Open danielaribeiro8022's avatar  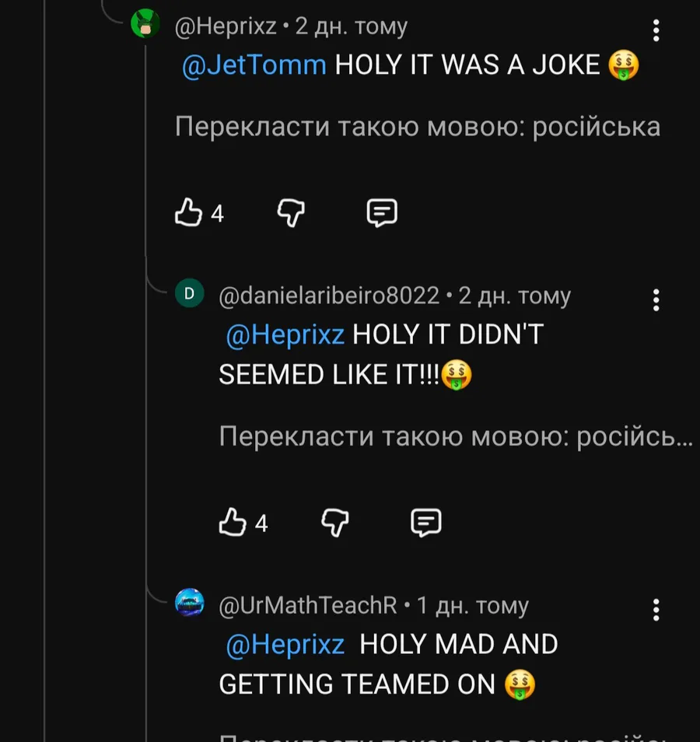pos(189,293)
